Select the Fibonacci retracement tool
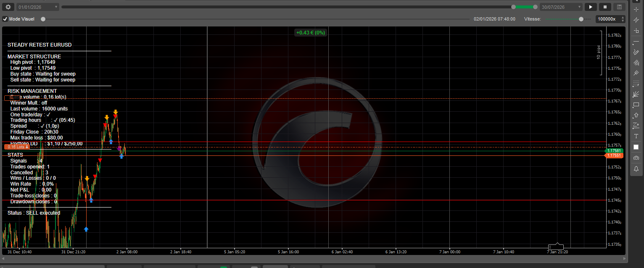 636,84
